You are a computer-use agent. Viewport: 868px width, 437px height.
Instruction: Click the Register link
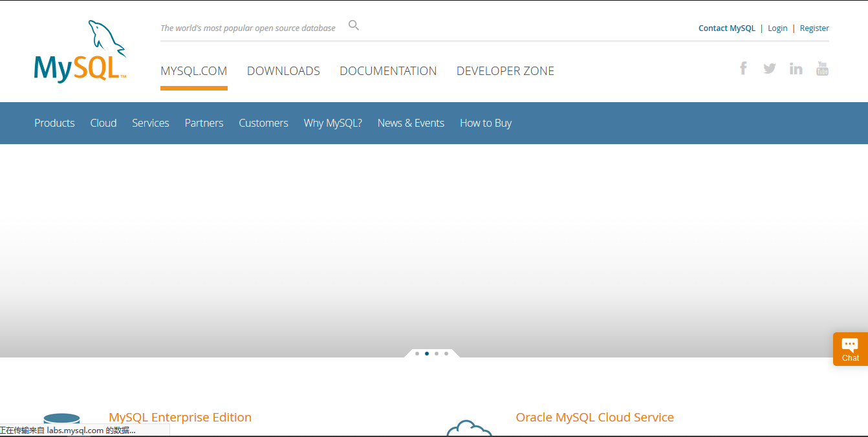coord(814,28)
